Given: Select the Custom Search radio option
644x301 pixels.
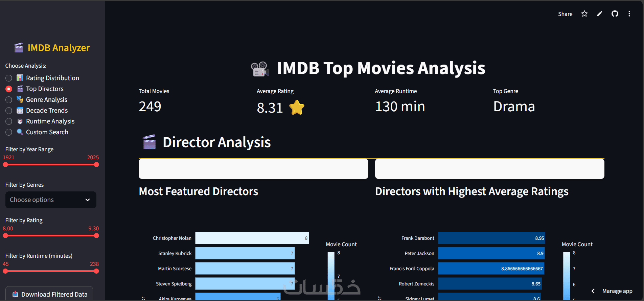Looking at the screenshot, I should (9, 132).
